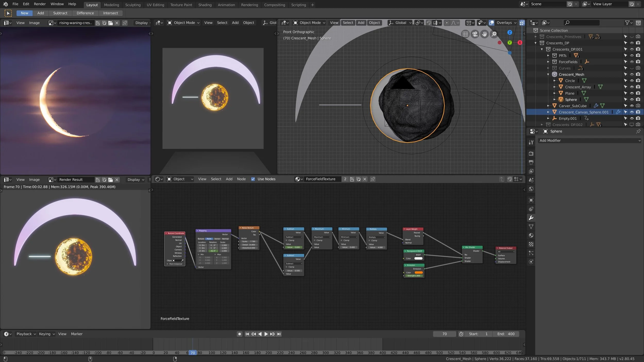The image size is (644, 362).
Task: Click the Blender logo menu
Action: click(5, 4)
